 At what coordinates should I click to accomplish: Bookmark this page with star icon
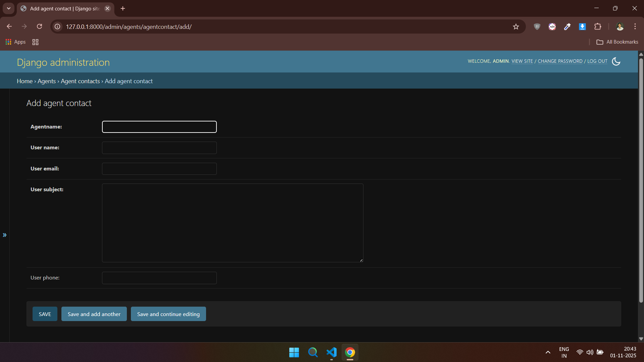[x=516, y=27]
